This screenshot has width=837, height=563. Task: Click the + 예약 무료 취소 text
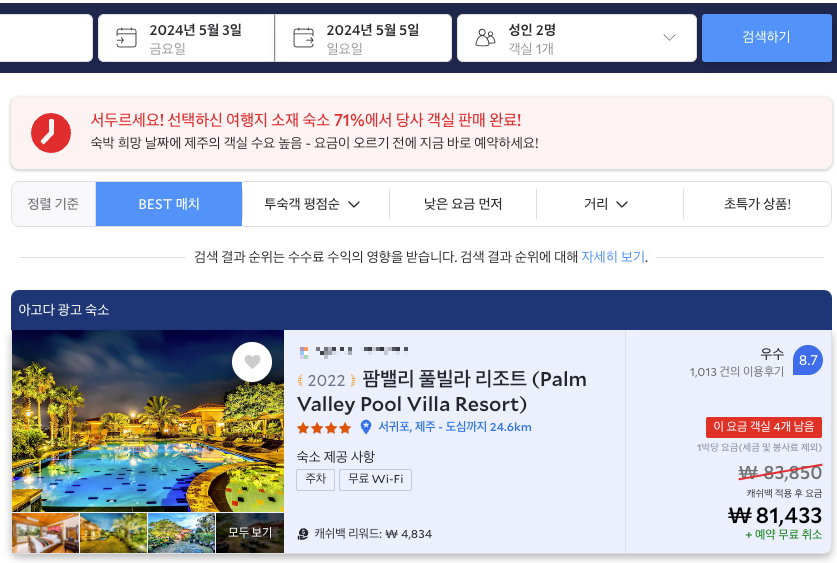pos(784,535)
